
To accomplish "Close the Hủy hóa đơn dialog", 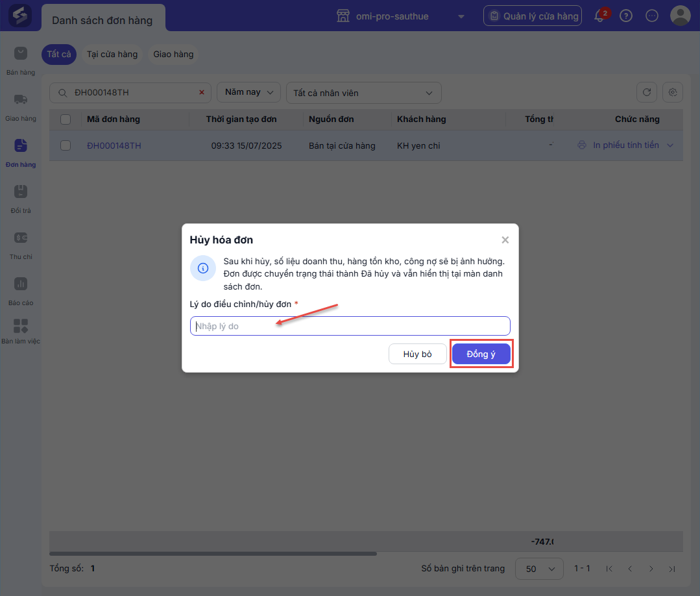I will click(505, 240).
